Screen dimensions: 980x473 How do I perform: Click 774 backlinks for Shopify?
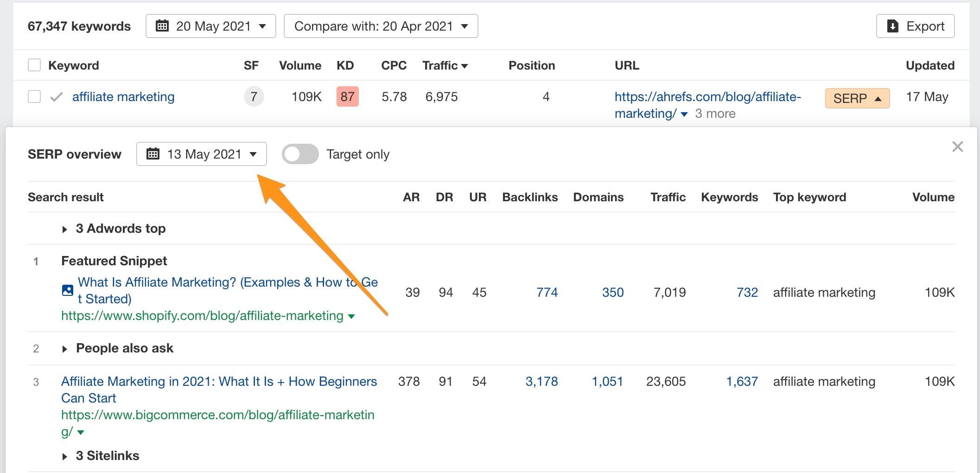tap(547, 293)
